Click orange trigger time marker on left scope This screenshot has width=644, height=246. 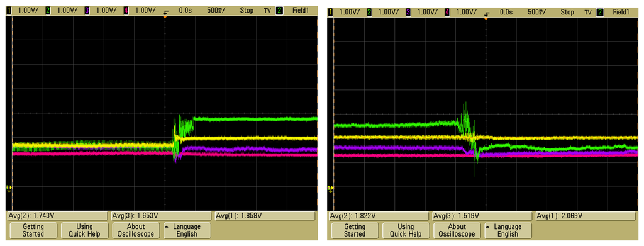point(165,16)
